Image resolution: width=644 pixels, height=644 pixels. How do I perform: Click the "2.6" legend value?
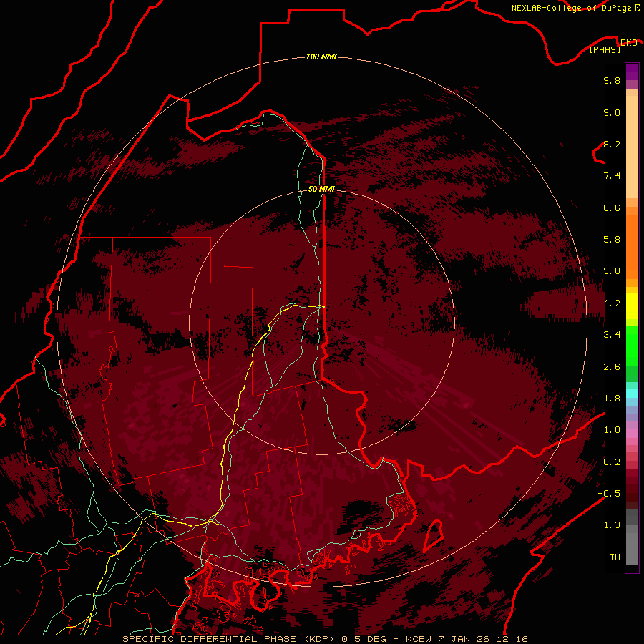(612, 367)
